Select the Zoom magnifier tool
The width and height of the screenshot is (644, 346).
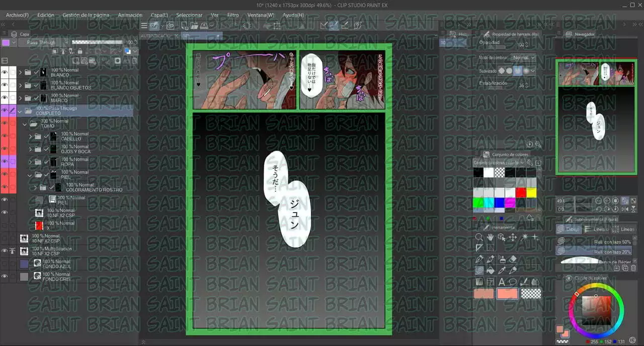[479, 237]
